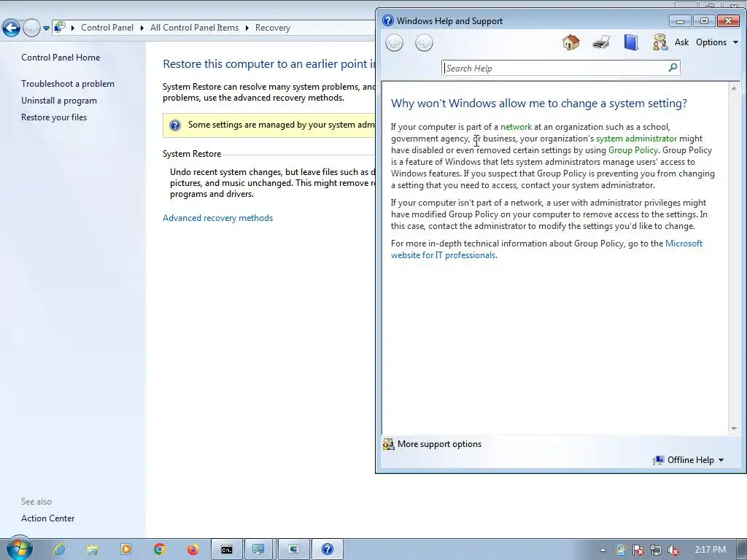Open Windows Media Player taskbar icon
This screenshot has height=560, width=747.
click(x=126, y=550)
